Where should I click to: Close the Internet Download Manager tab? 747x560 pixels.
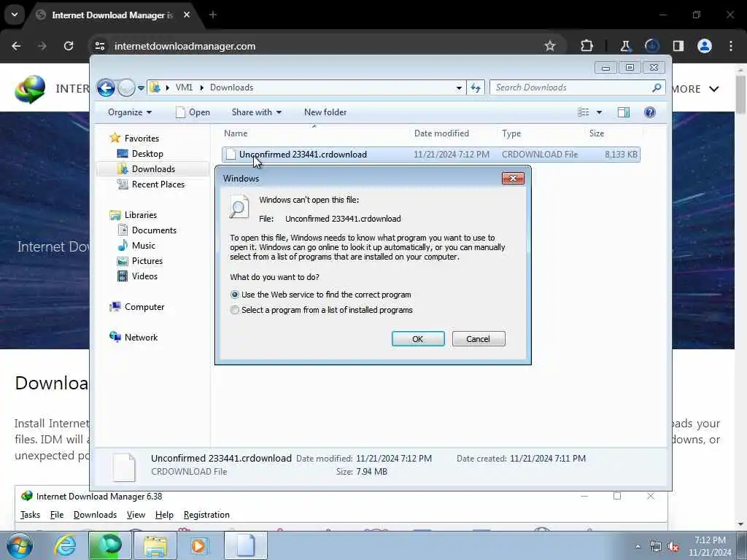(x=187, y=15)
